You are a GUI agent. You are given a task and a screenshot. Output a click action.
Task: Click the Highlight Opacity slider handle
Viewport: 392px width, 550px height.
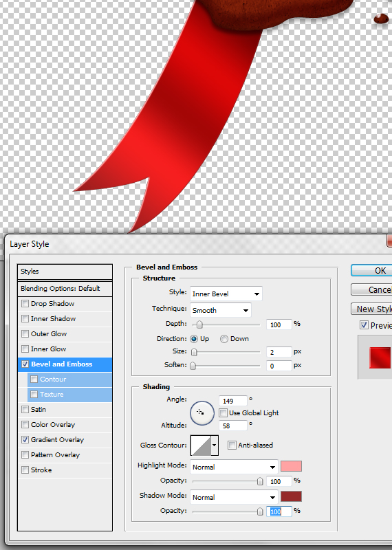tap(260, 481)
